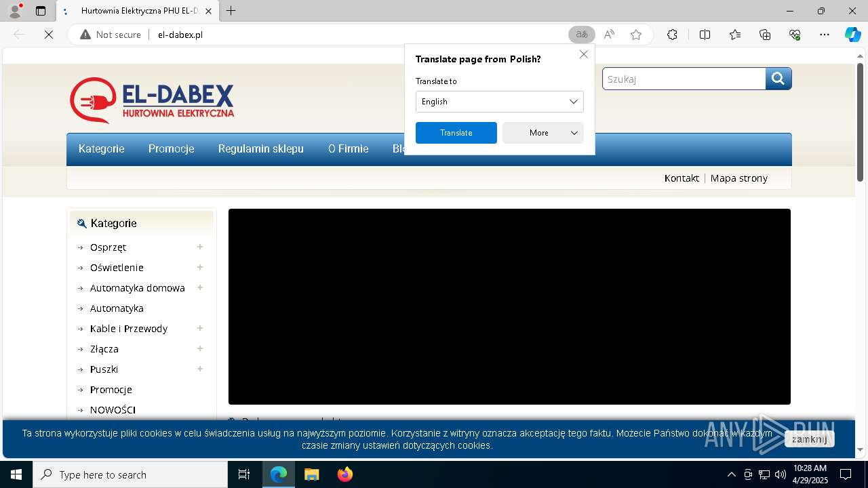Stop loading the page
The height and width of the screenshot is (488, 868).
(x=49, y=35)
